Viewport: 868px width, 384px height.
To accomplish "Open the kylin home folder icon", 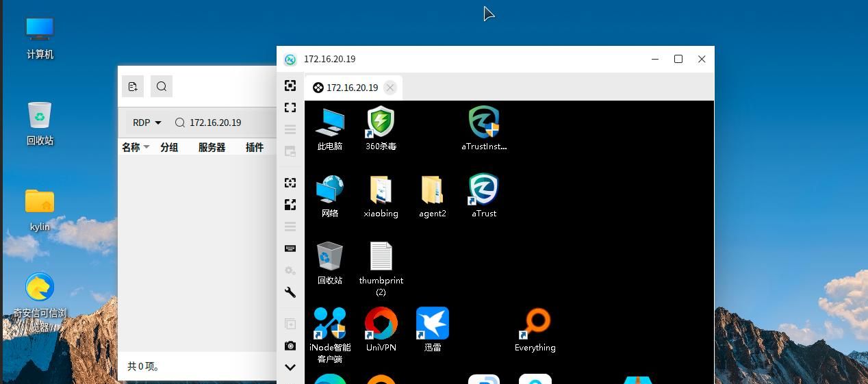I will pyautogui.click(x=40, y=210).
